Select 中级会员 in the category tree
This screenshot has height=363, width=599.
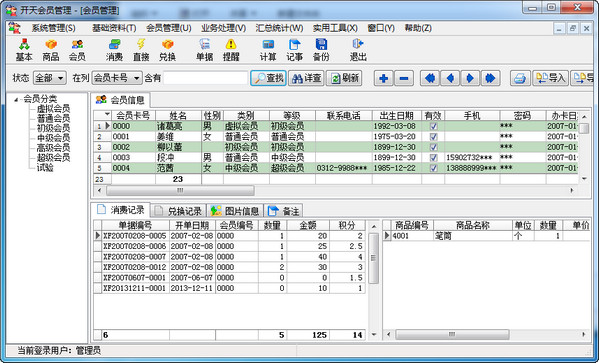pos(53,138)
